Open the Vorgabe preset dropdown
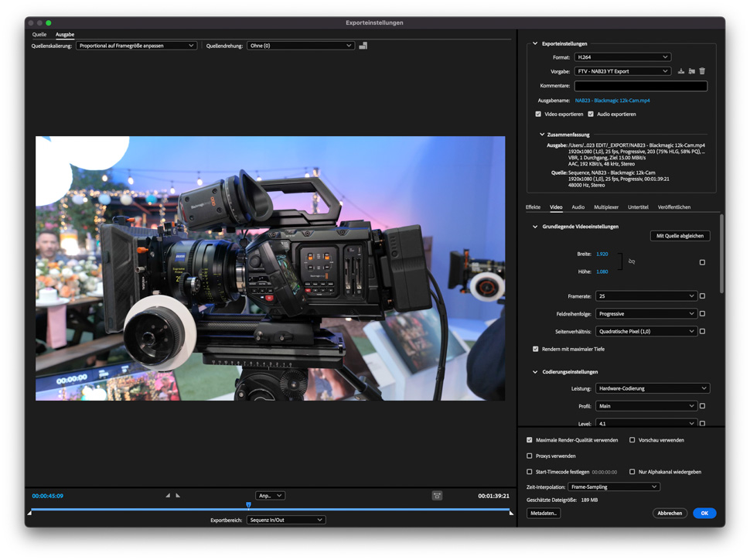750x560 pixels. point(622,71)
